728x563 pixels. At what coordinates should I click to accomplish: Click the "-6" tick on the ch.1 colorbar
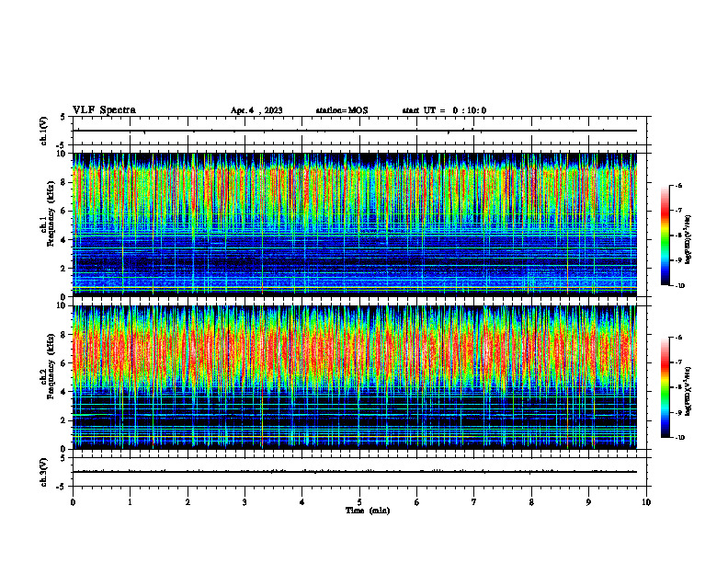[x=678, y=186]
